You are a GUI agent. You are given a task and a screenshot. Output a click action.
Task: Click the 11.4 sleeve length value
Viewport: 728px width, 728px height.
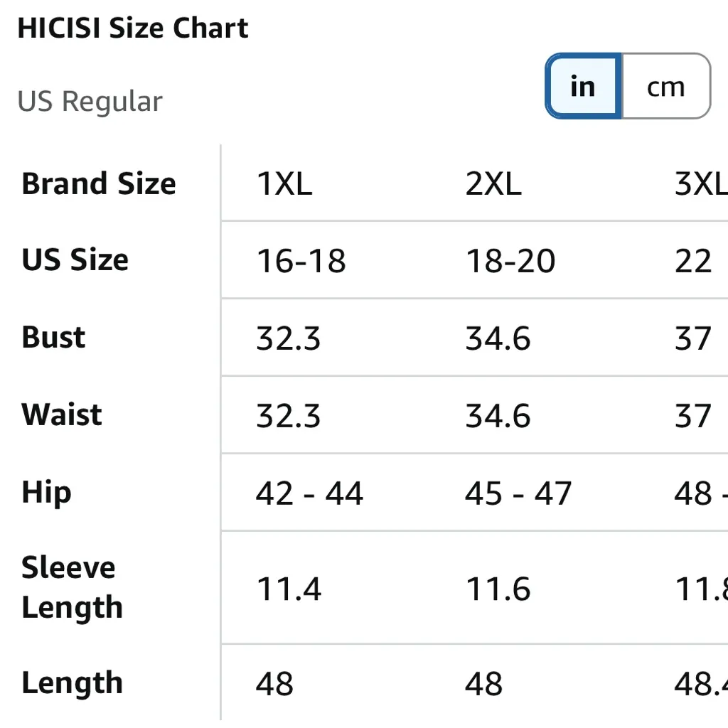coord(289,589)
